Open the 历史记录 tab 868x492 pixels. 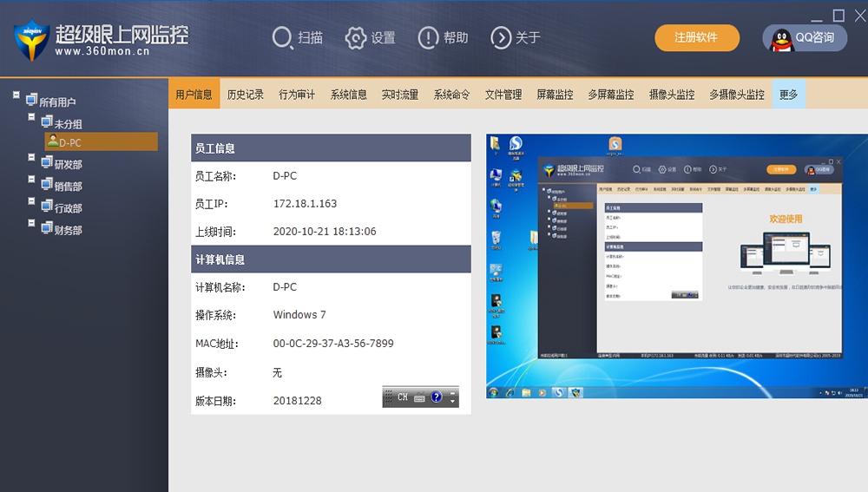(246, 94)
